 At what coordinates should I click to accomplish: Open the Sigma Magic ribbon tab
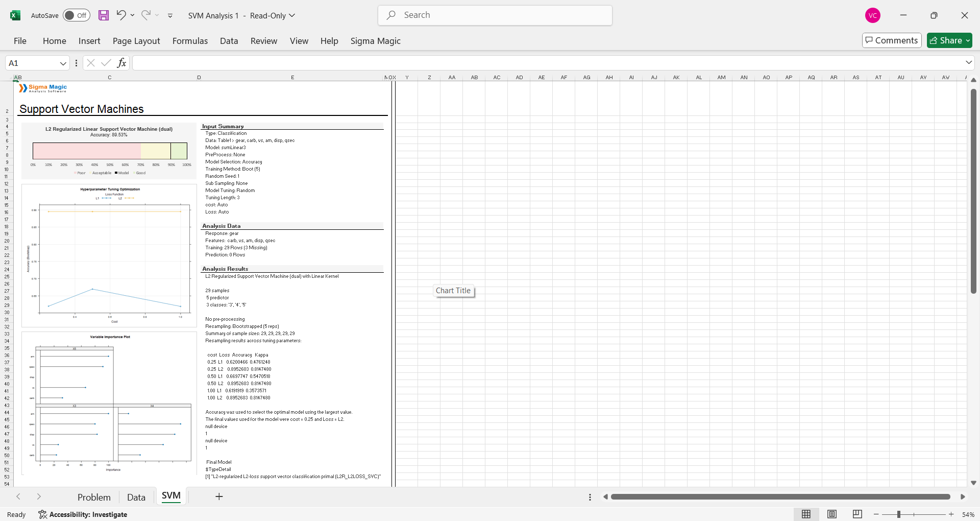point(375,41)
